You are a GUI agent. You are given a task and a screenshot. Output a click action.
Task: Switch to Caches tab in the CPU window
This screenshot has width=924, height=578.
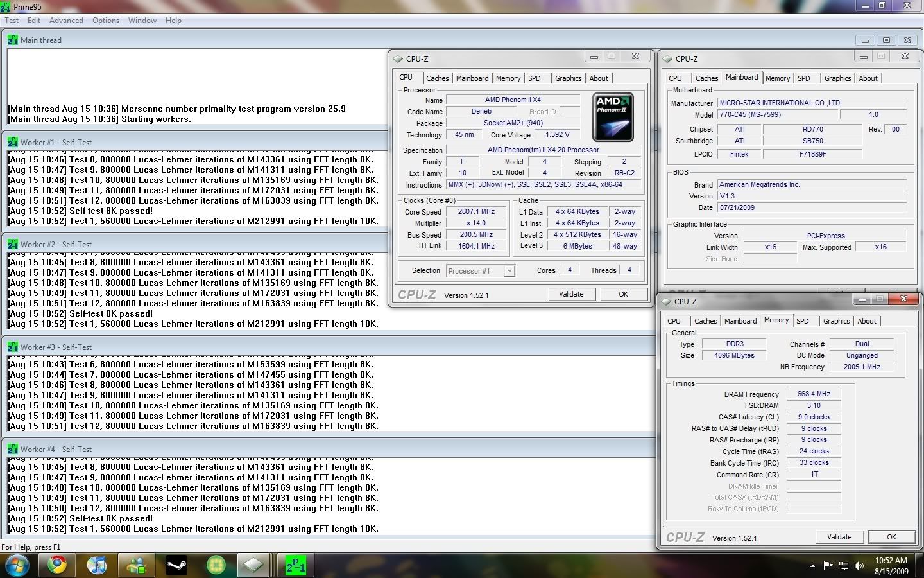click(x=437, y=78)
